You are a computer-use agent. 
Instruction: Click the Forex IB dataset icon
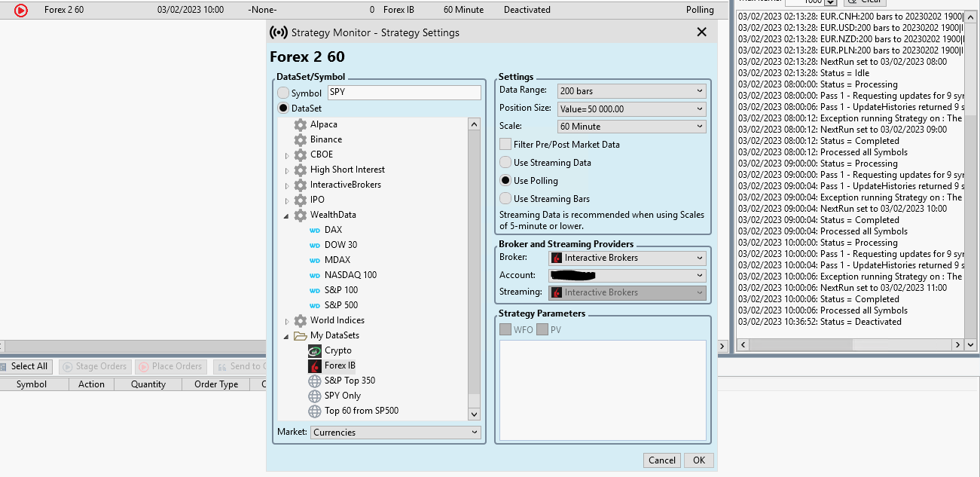[315, 365]
